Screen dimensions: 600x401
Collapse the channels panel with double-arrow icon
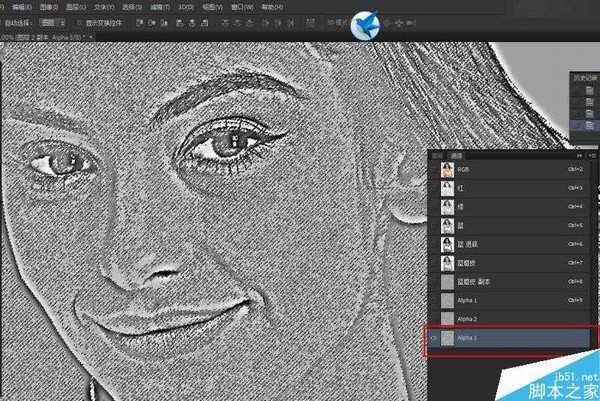click(x=580, y=156)
